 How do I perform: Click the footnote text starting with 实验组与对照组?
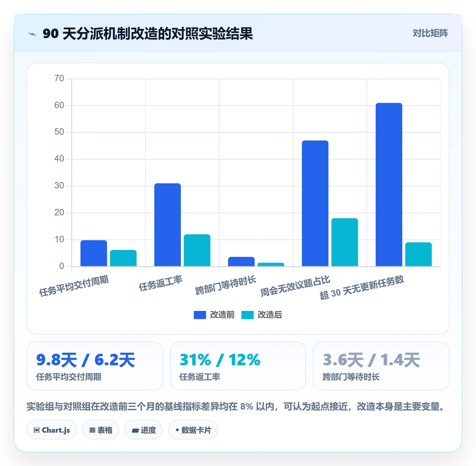(x=236, y=406)
